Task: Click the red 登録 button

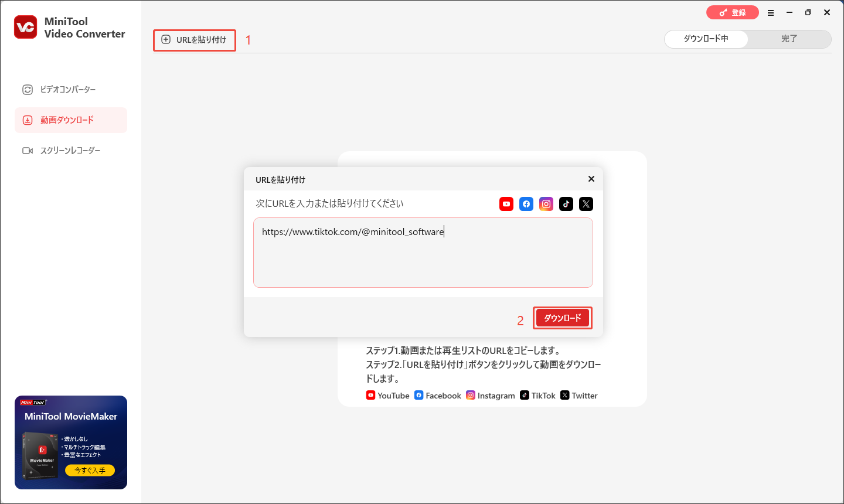Action: point(733,12)
